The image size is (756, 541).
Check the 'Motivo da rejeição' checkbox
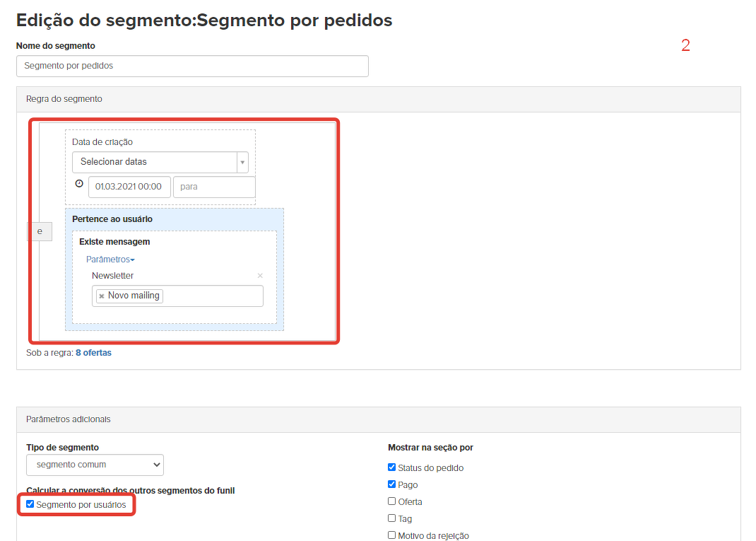[x=392, y=535]
